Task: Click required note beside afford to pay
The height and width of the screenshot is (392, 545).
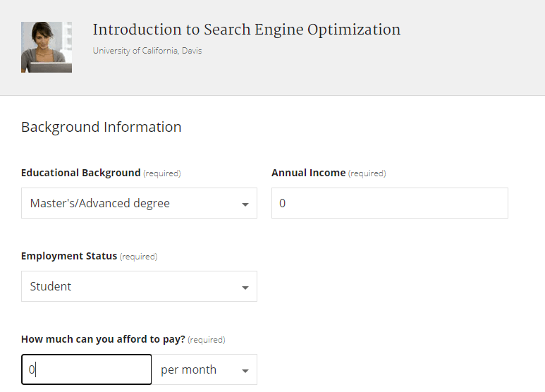Action: pyautogui.click(x=207, y=340)
